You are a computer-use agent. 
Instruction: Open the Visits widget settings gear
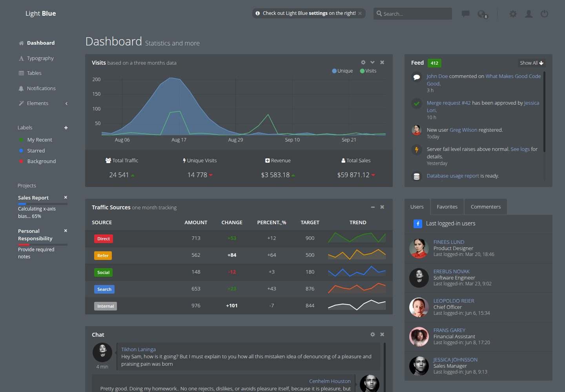(363, 62)
